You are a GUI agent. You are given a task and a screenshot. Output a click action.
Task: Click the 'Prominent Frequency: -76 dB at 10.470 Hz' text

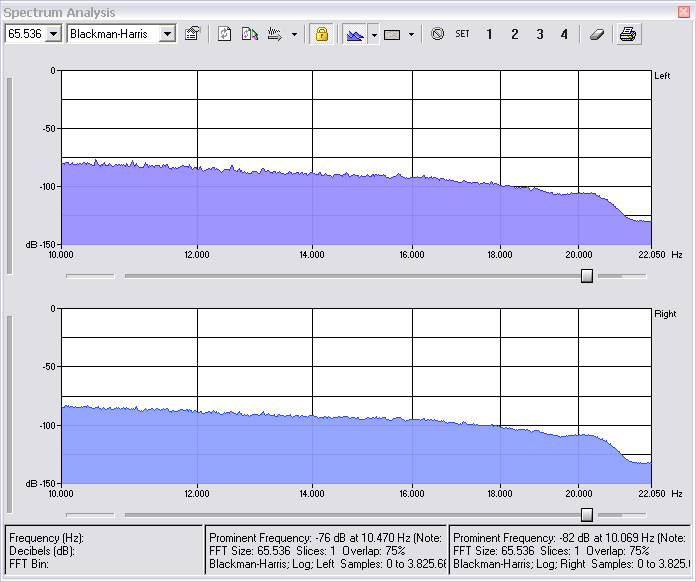pyautogui.click(x=309, y=538)
